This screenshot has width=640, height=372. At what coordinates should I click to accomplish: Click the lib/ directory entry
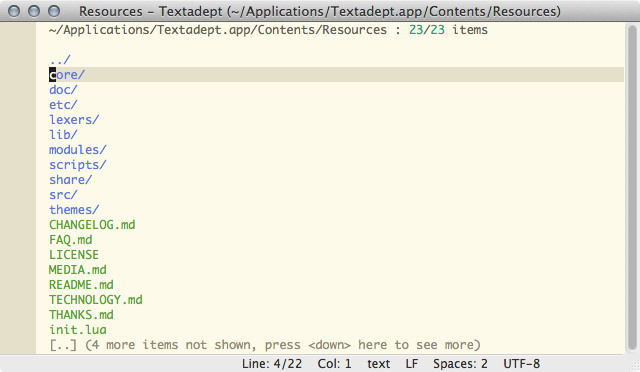(x=63, y=135)
